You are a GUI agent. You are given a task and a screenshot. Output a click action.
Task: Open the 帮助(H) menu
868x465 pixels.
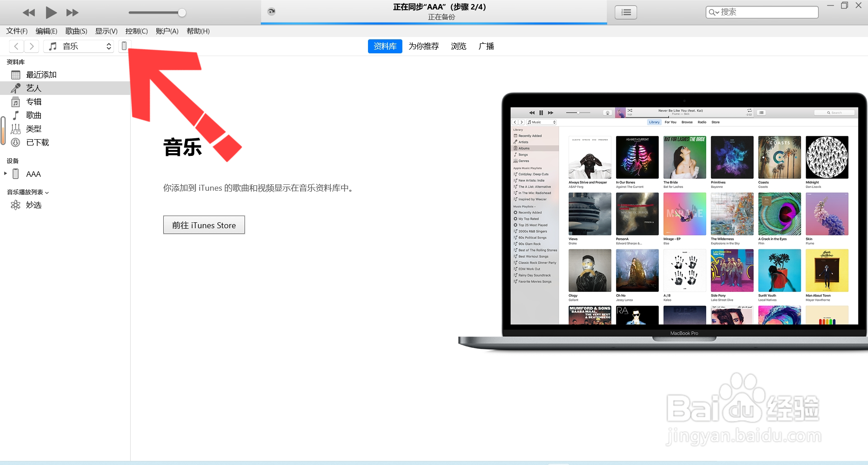coord(198,31)
